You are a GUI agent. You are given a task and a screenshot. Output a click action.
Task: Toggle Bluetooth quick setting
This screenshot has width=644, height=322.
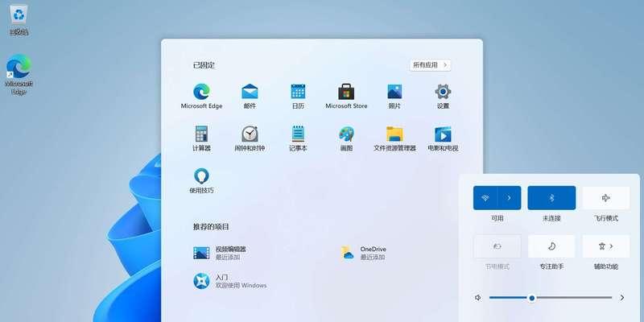pyautogui.click(x=551, y=198)
